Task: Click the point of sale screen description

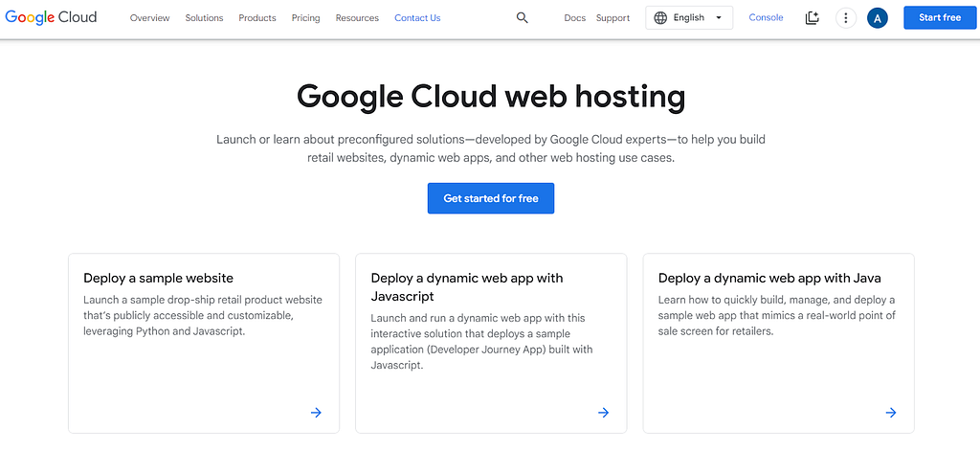Action: click(777, 315)
